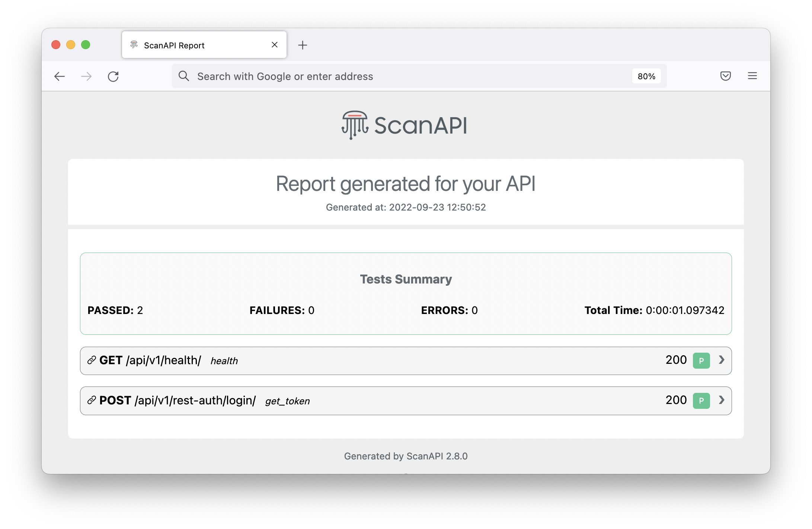Image resolution: width=812 pixels, height=529 pixels.
Task: Click the green P badge on the health test
Action: coord(701,360)
